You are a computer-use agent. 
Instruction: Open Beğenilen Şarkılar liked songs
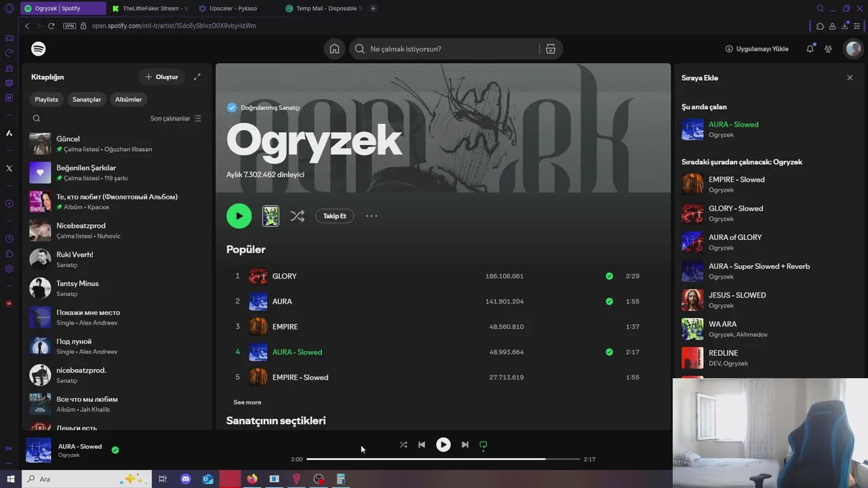(118, 173)
